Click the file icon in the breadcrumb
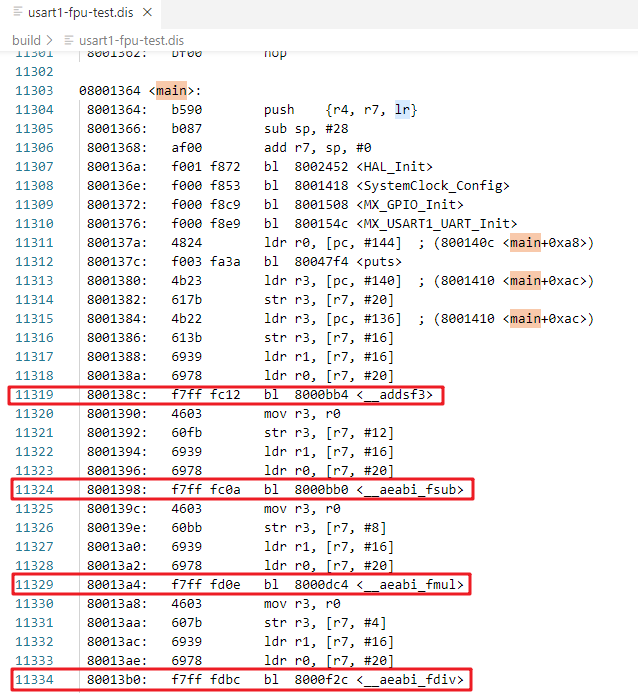638x693 pixels. click(x=68, y=40)
